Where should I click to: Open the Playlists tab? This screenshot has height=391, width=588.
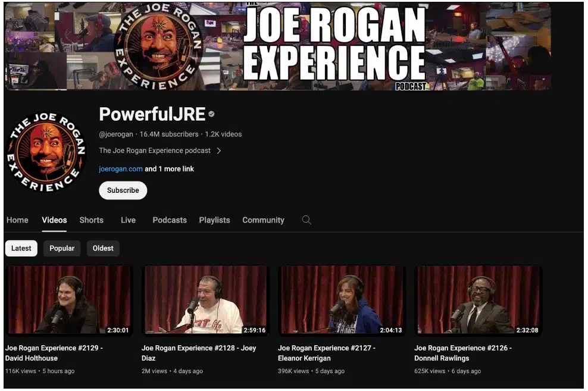coord(214,220)
